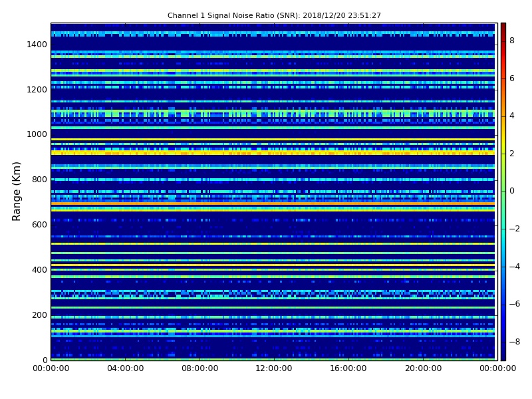Click the 08:00:00 time axis label
Image resolution: width=532 pixels, height=399 pixels.
coord(200,368)
